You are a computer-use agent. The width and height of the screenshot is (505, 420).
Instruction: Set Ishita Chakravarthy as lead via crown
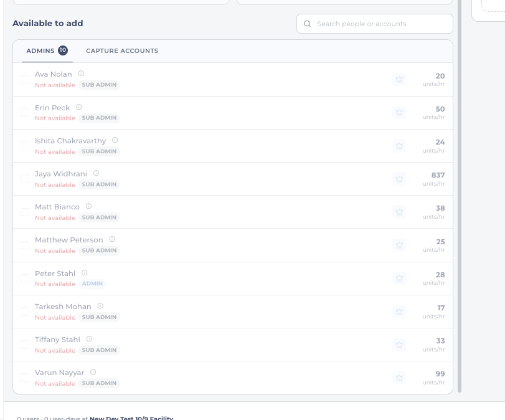click(399, 146)
